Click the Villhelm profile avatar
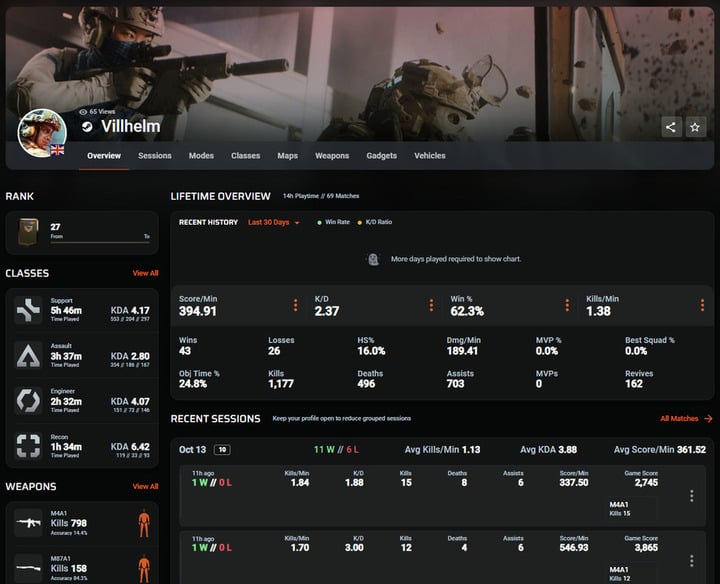Image resolution: width=720 pixels, height=584 pixels. click(x=42, y=133)
